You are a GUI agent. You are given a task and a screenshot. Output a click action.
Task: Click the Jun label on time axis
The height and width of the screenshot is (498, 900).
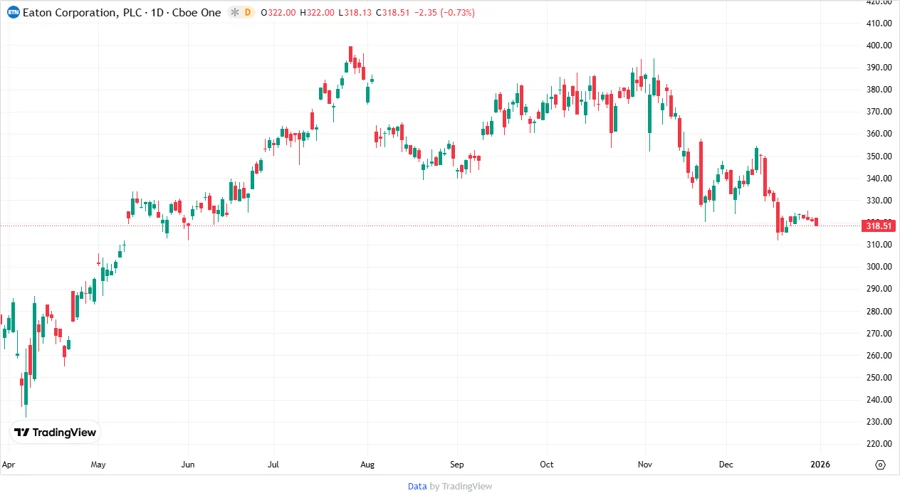[188, 465]
